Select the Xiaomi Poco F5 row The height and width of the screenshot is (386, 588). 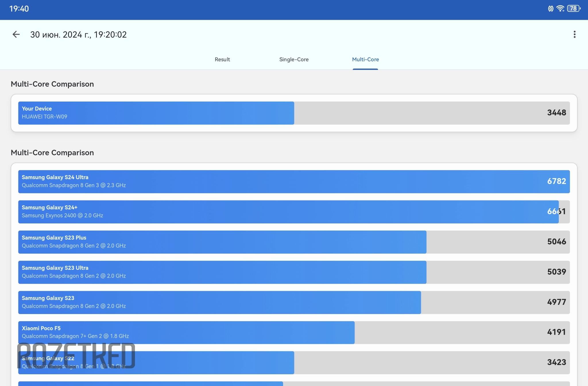(x=186, y=332)
